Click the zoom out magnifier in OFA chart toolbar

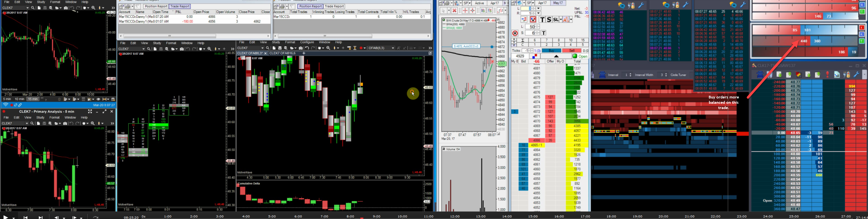(x=328, y=48)
